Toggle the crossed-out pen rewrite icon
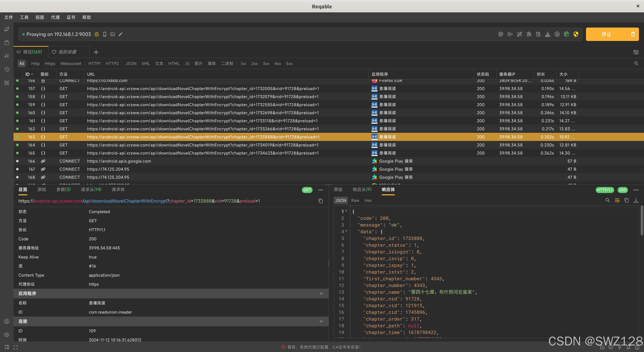The width and height of the screenshot is (644, 352). [x=519, y=34]
